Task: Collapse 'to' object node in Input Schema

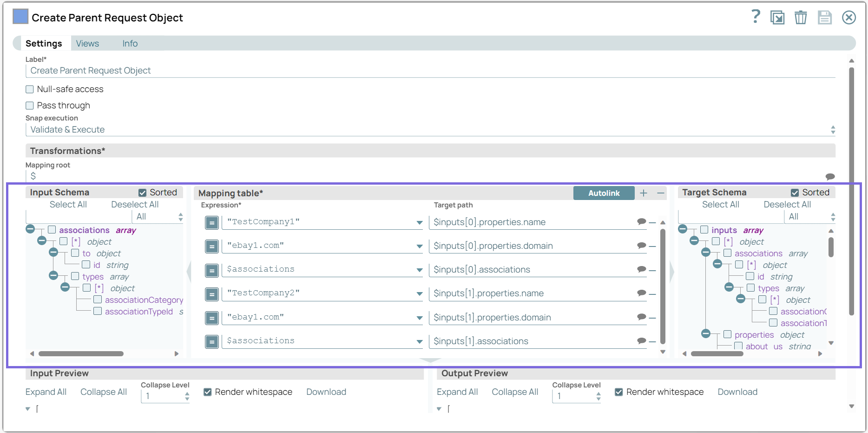Action: 53,252
